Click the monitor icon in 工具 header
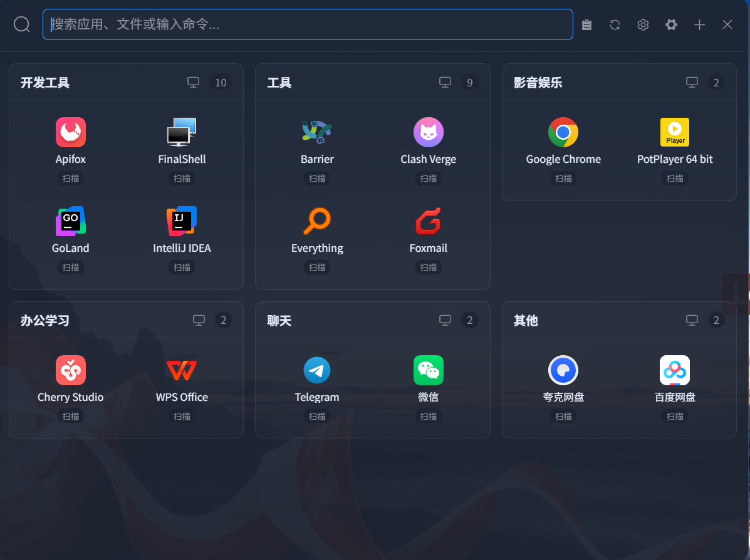Screen dimensions: 750x560 coord(445,82)
